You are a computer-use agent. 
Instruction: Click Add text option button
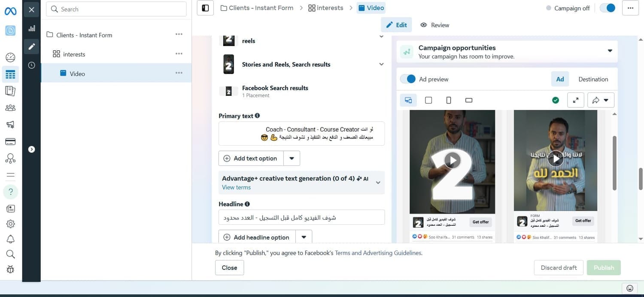(x=251, y=158)
